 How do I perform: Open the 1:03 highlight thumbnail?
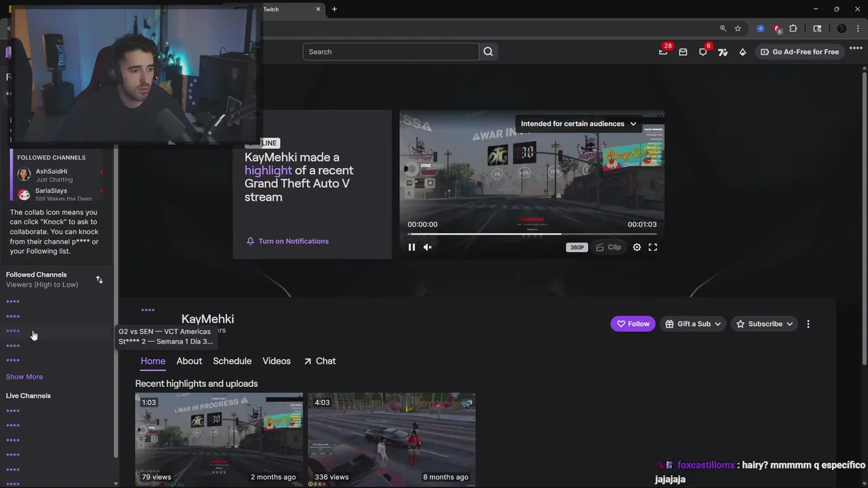[219, 440]
